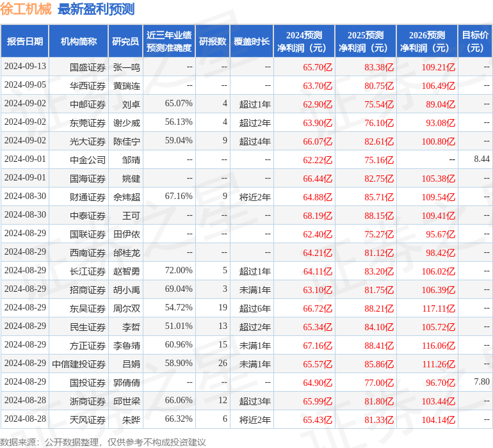Click the 105.38亿 value
This screenshot has height=448, width=493.
click(x=439, y=179)
